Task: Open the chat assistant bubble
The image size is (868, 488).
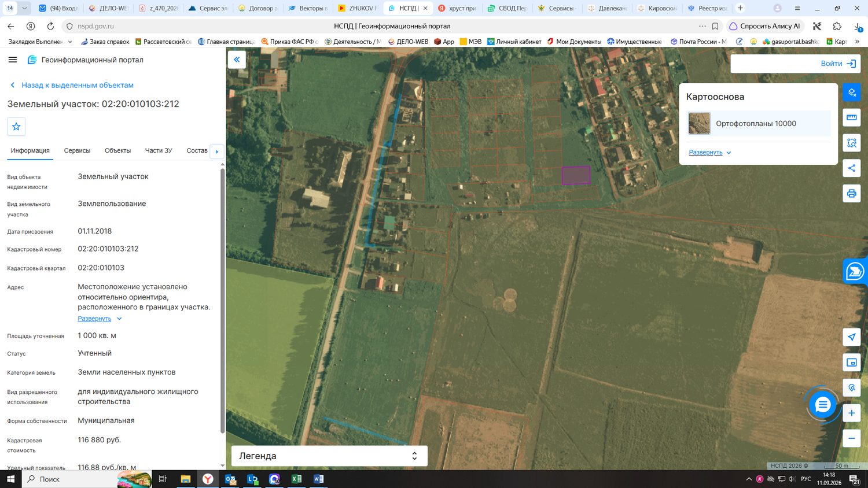Action: pyautogui.click(x=822, y=405)
